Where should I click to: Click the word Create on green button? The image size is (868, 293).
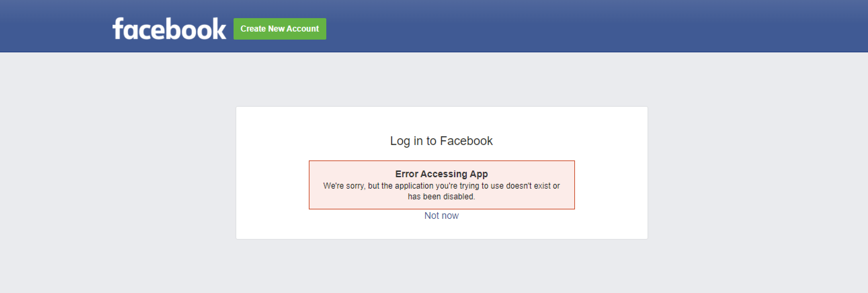253,29
